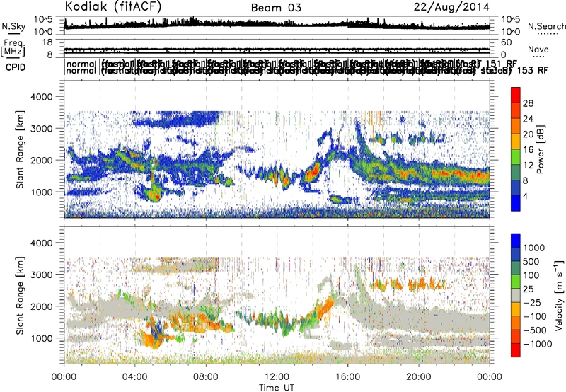Screen dimensions: 566x392
Task: Select the "Velocity [m s-1]" colorbar title
Action: coord(559,295)
